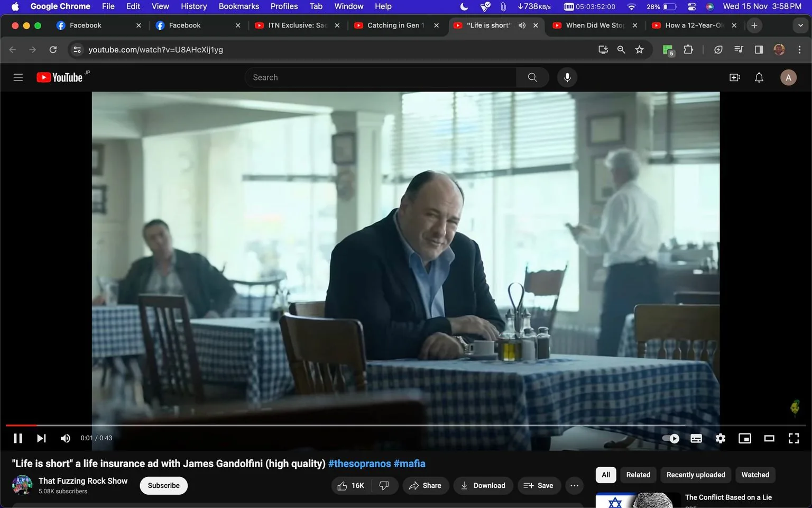Viewport: 812px width, 508px height.
Task: Enter fullscreen on the video
Action: 793,438
